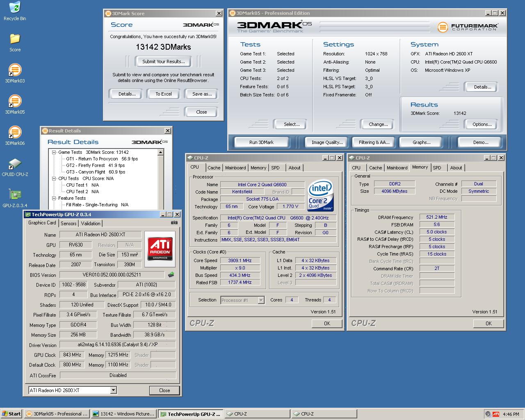
Task: Switch to TechPowerUp GPU-Z taskbar item
Action: pyautogui.click(x=191, y=414)
